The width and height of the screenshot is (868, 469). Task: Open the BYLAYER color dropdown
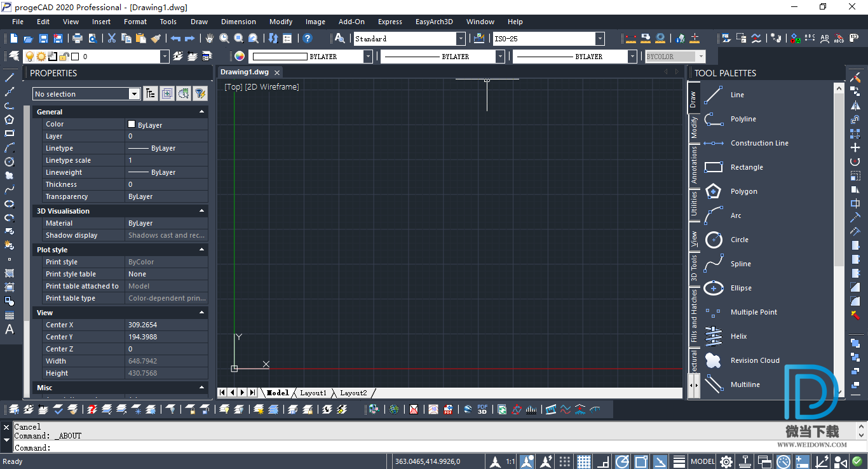pyautogui.click(x=368, y=57)
